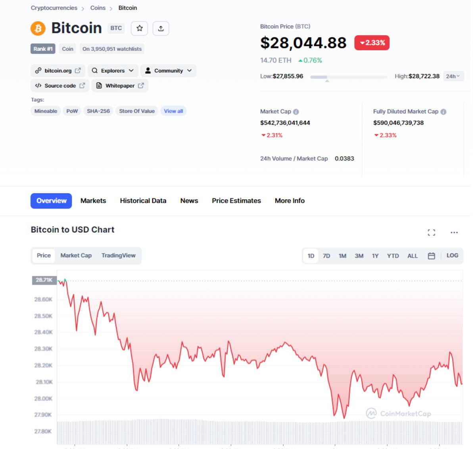The image size is (476, 449).
Task: Open the bitcoin.org website link
Action: [x=58, y=71]
